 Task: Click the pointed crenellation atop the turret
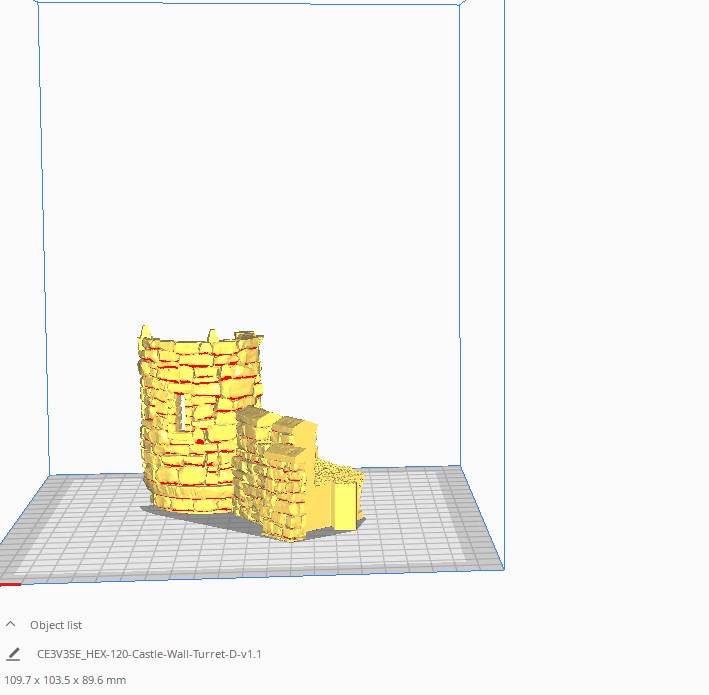(x=145, y=331)
